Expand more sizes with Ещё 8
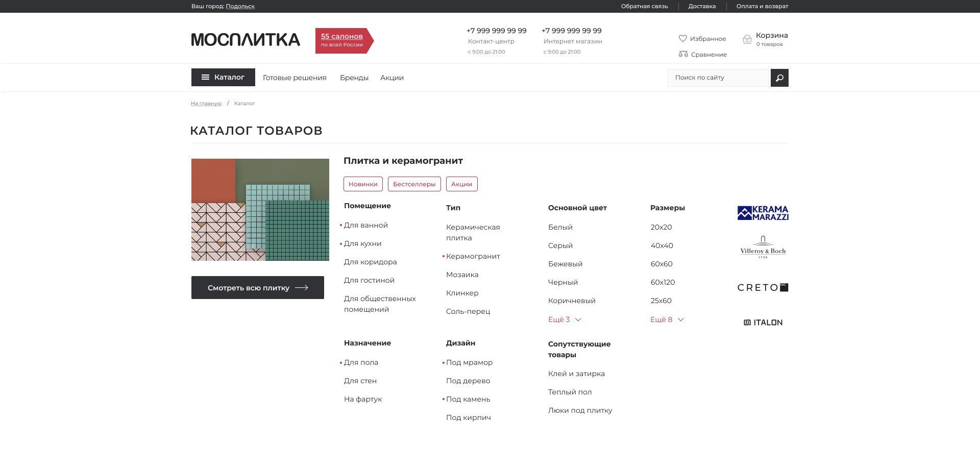 [x=666, y=319]
